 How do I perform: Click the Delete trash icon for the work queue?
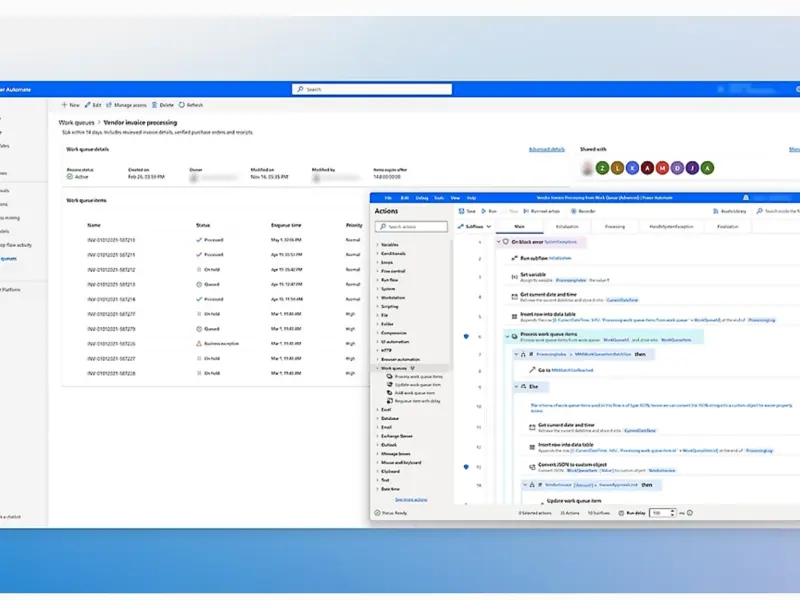point(156,105)
